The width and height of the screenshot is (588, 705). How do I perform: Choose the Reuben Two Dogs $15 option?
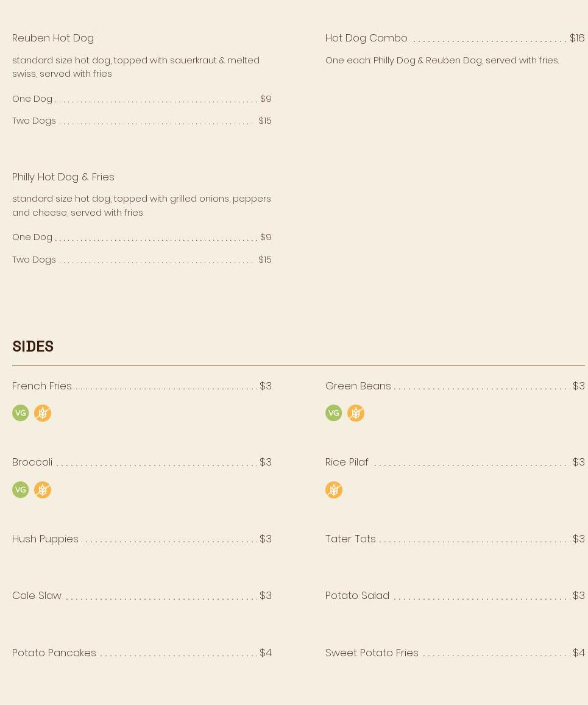point(141,121)
